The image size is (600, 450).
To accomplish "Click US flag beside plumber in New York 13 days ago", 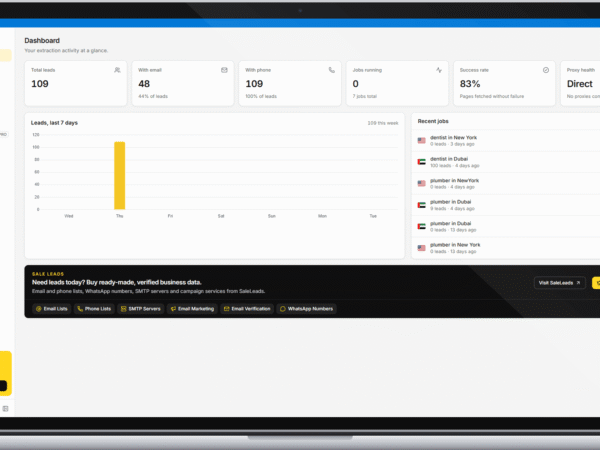I will (421, 248).
